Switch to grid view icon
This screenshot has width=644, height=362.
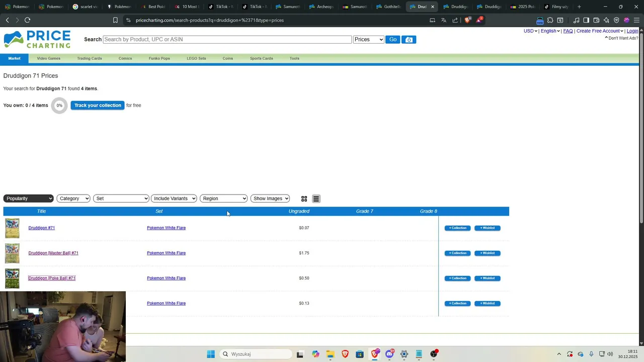[x=304, y=199]
